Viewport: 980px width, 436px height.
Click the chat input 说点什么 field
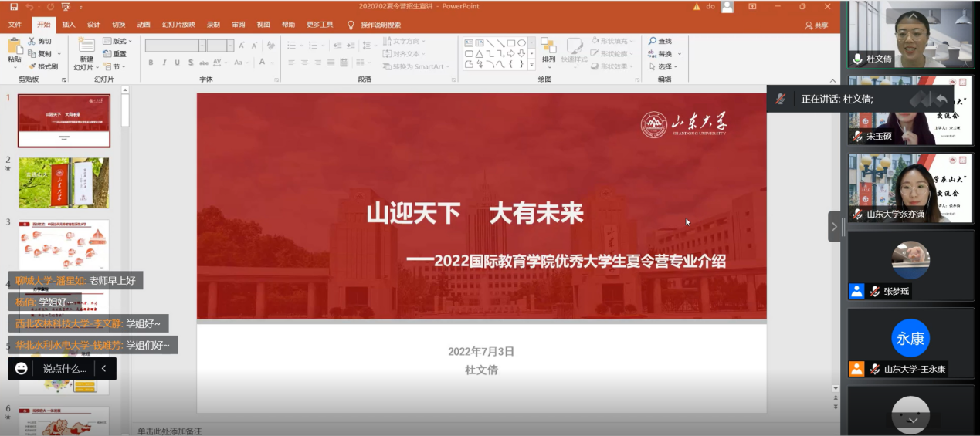65,369
